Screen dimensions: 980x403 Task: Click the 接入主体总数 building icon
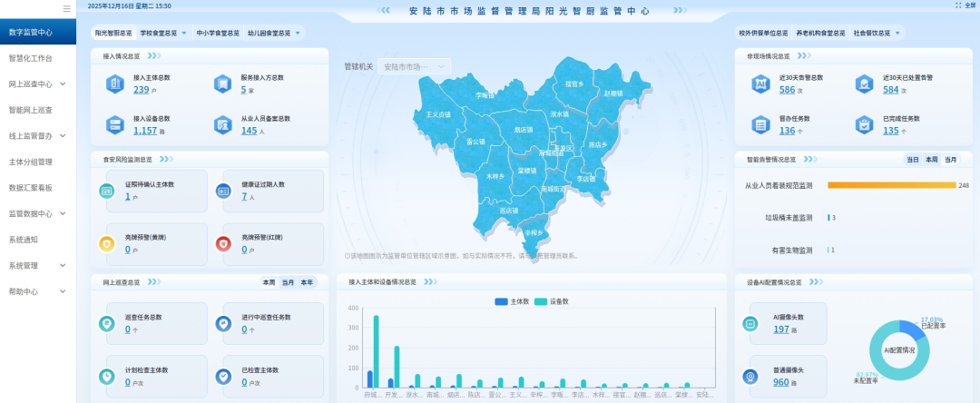pos(115,84)
